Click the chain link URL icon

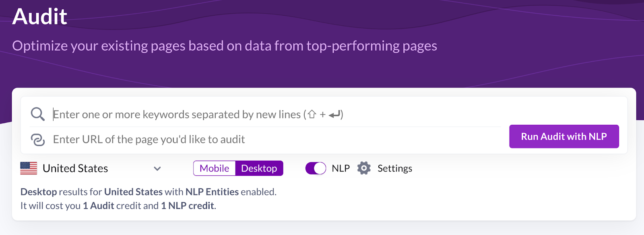click(x=37, y=140)
